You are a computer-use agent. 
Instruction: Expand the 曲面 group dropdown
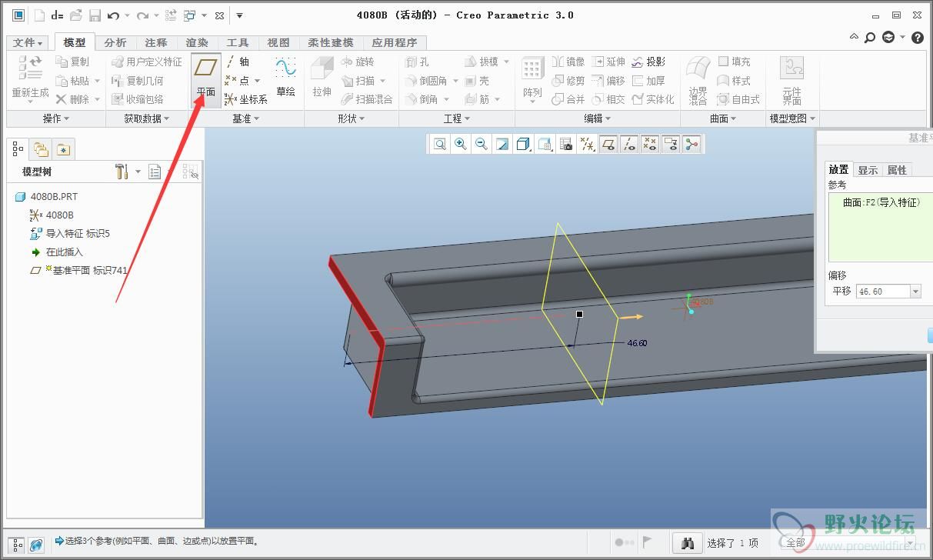pyautogui.click(x=723, y=118)
